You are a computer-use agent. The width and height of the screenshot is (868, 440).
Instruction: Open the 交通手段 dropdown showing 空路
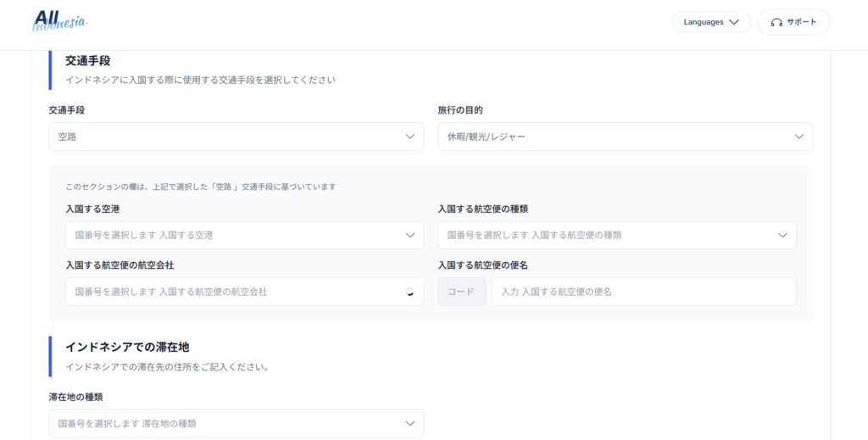(236, 136)
